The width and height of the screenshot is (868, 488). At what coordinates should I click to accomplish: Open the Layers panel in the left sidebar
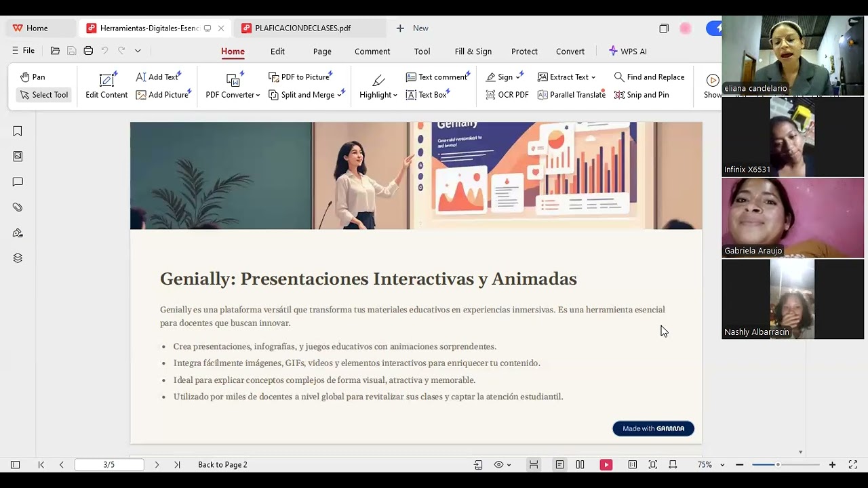click(18, 258)
